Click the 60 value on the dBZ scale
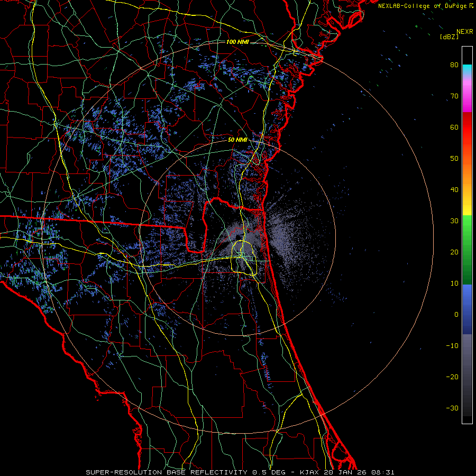 coord(454,127)
